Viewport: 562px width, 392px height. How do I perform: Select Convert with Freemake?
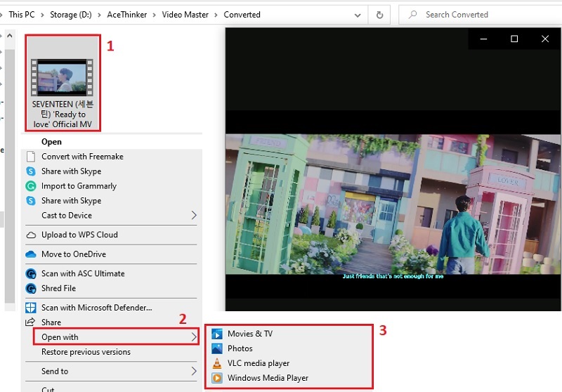coord(112,157)
